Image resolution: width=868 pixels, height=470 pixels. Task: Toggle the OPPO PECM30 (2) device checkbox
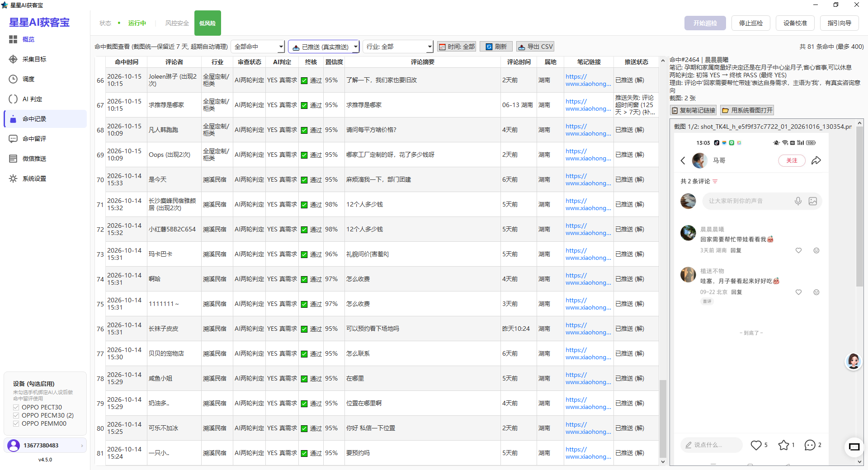coord(16,415)
